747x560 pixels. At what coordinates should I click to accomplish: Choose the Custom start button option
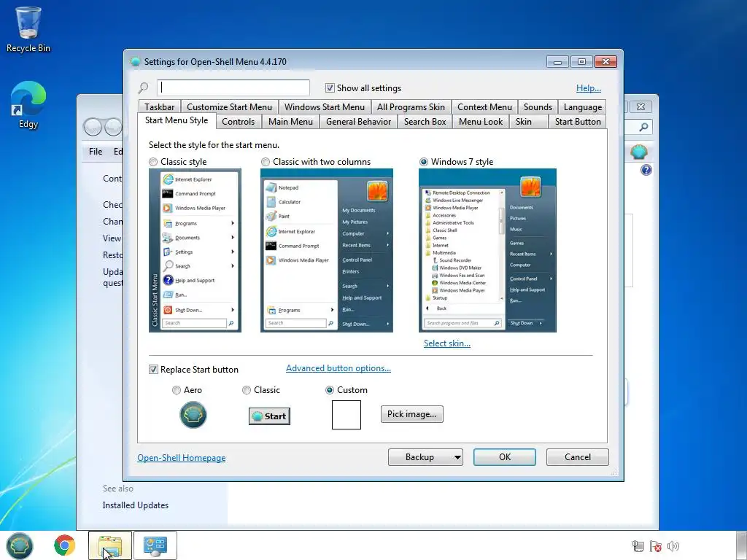click(x=329, y=390)
